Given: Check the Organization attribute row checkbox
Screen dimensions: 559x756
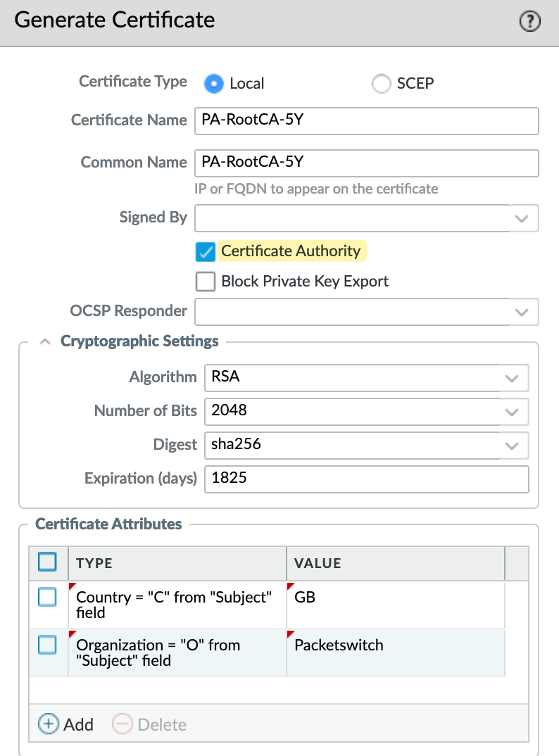Looking at the screenshot, I should click(x=48, y=645).
